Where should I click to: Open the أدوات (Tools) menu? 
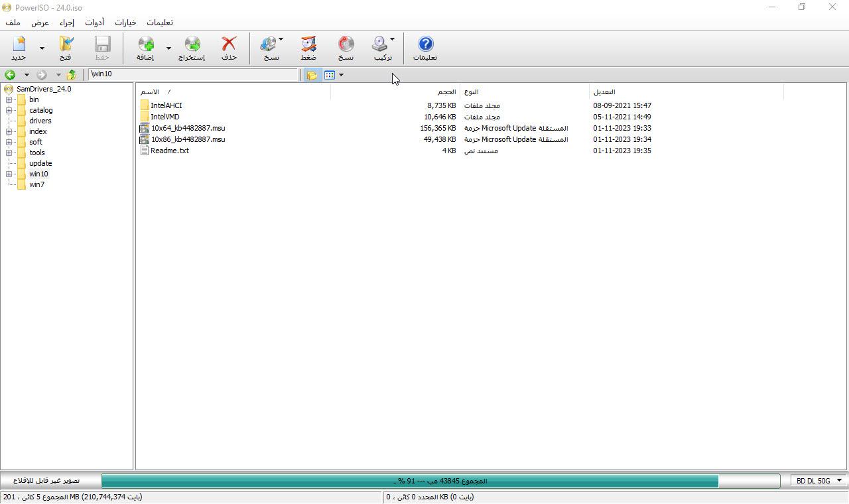tap(94, 23)
